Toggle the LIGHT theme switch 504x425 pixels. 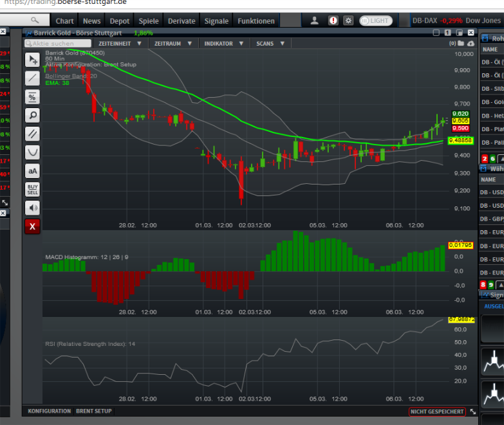click(x=376, y=21)
